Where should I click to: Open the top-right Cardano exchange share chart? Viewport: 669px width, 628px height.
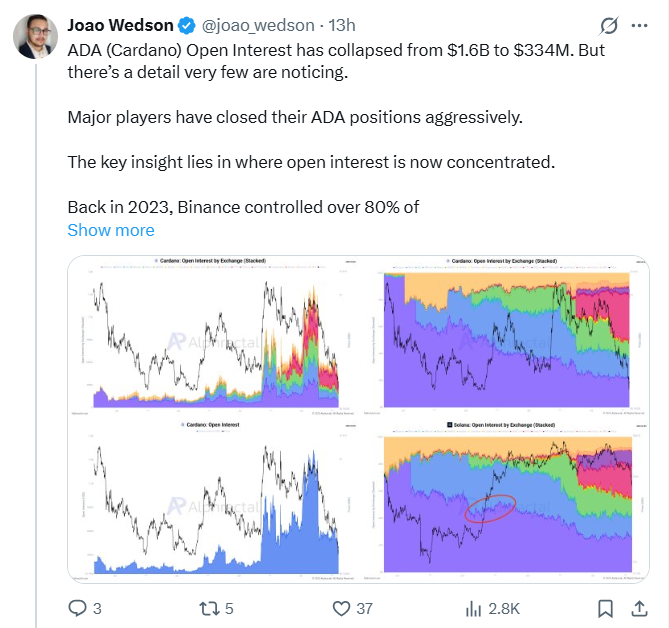[x=506, y=335]
